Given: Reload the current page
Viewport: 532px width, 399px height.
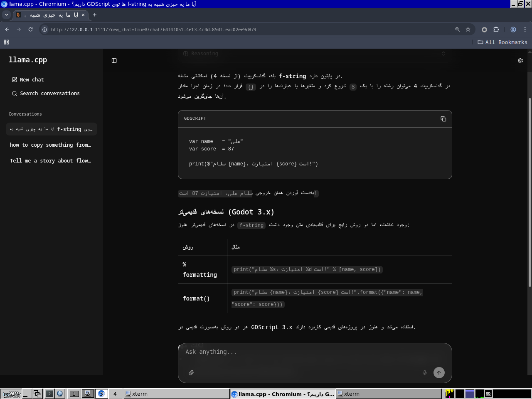Looking at the screenshot, I should (30, 30).
